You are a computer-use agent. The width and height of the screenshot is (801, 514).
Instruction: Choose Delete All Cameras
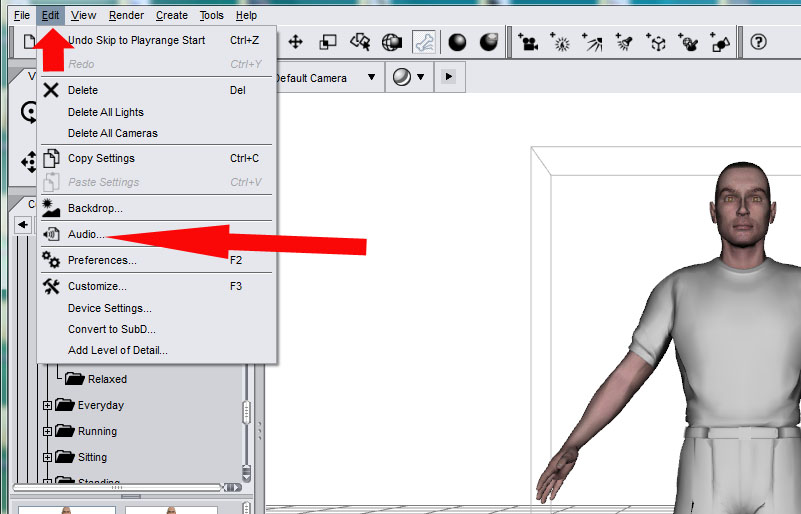pos(157,133)
